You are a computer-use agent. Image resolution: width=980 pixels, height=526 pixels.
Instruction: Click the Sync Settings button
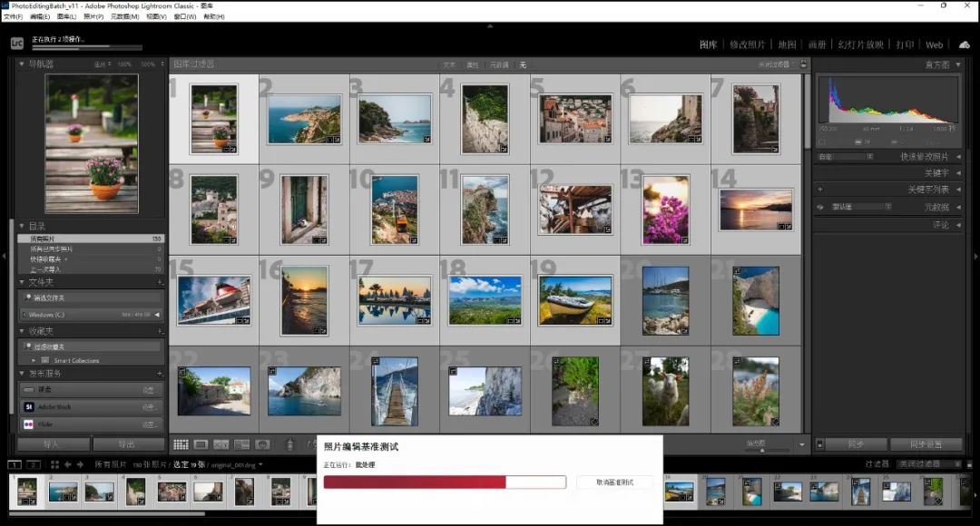[926, 444]
